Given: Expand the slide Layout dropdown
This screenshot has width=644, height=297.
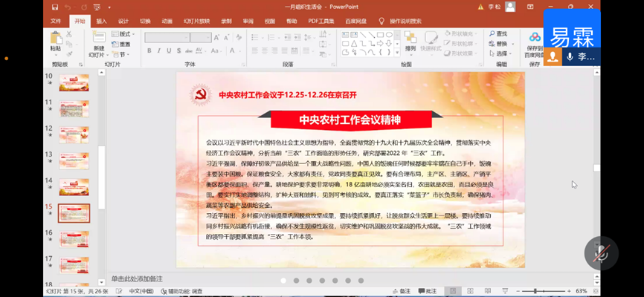Looking at the screenshot, I should (123, 34).
